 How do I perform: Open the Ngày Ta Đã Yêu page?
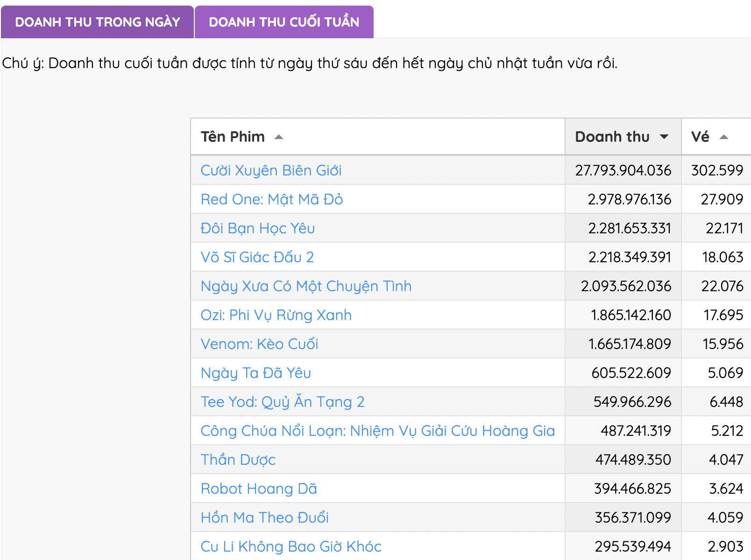click(256, 373)
